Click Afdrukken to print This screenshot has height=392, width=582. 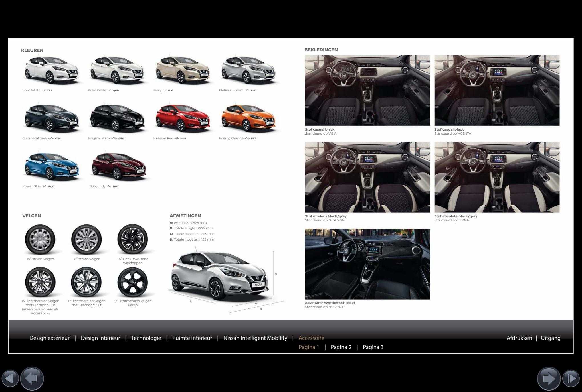tap(519, 338)
